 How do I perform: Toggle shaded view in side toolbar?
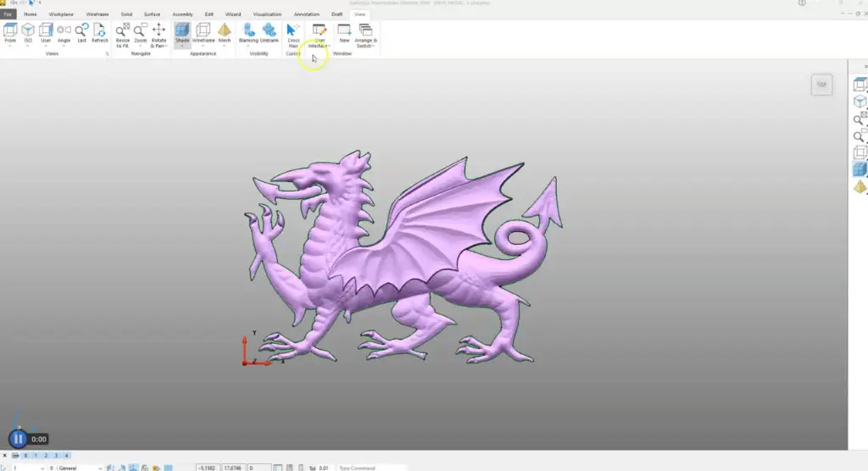click(860, 169)
